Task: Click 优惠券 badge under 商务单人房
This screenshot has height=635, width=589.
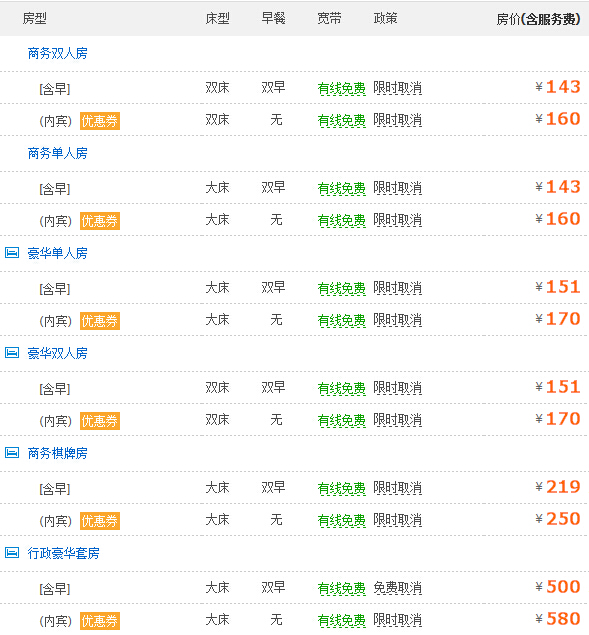Action: pos(100,221)
